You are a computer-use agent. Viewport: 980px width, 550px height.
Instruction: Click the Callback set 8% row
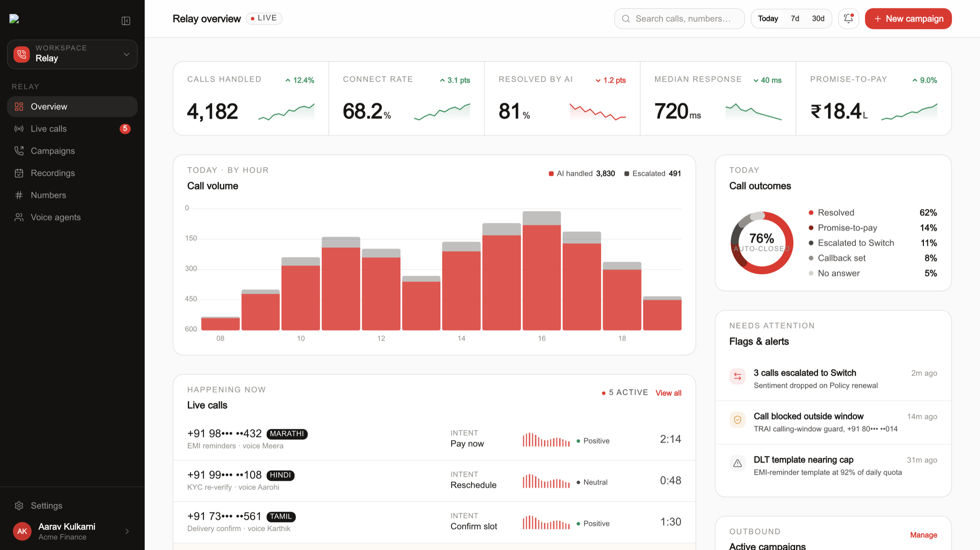point(873,258)
